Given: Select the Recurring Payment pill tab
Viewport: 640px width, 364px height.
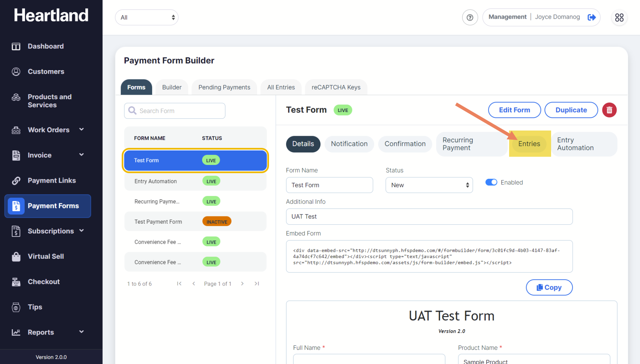Looking at the screenshot, I should tap(471, 144).
